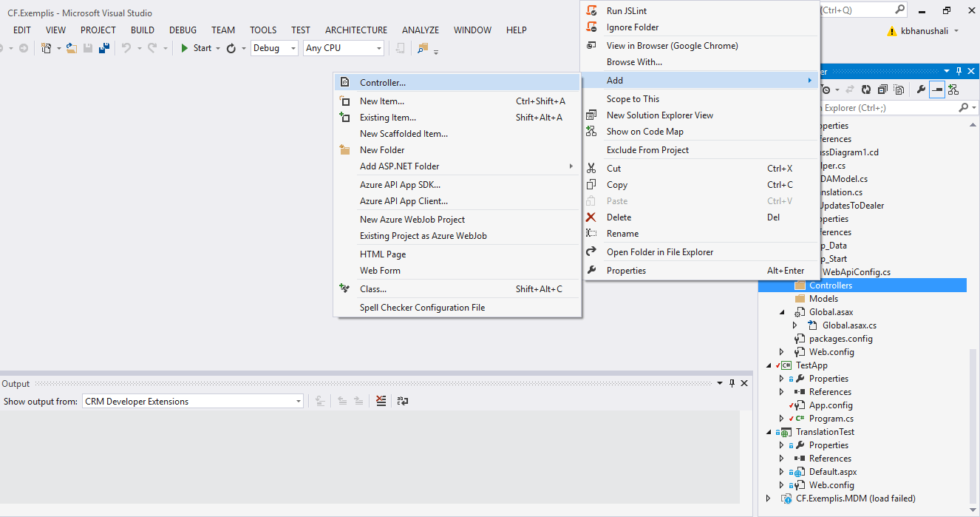Open the Add ASP.NET Folder submenu
980x517 pixels.
click(457, 166)
